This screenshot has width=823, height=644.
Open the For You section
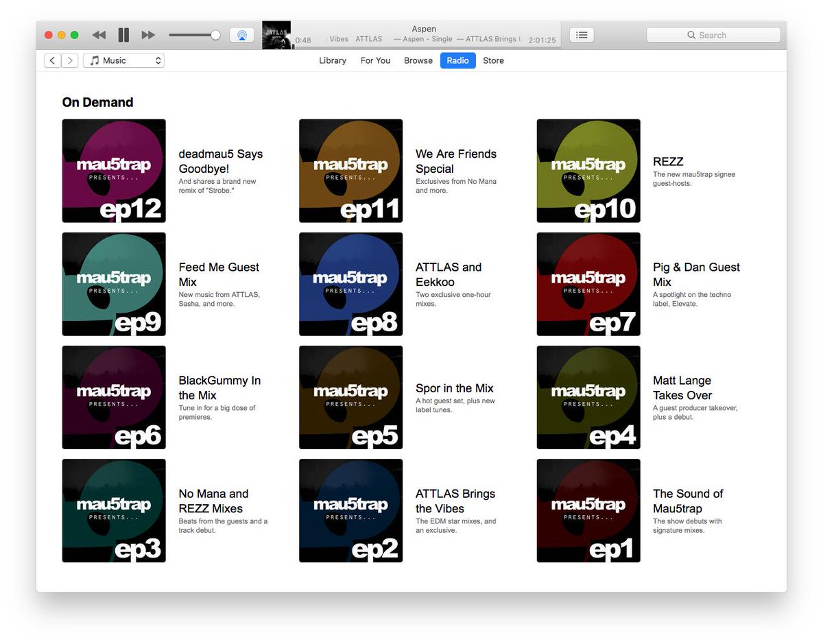pyautogui.click(x=375, y=60)
